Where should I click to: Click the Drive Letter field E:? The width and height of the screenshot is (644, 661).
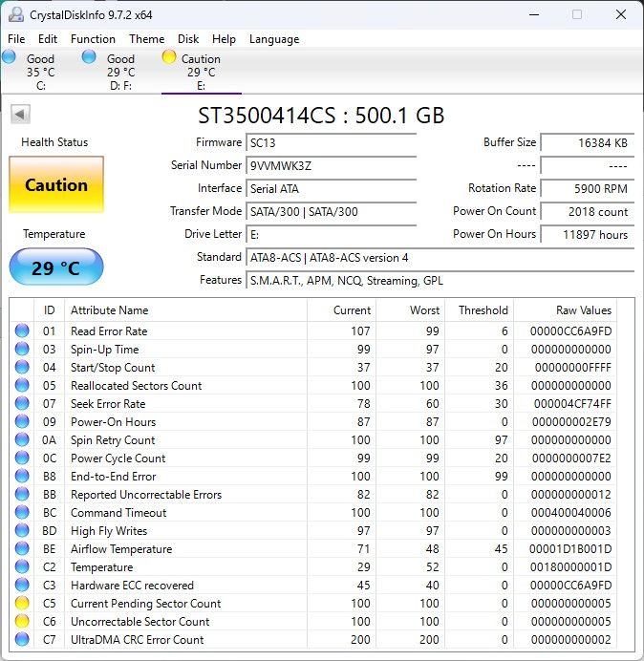click(331, 234)
